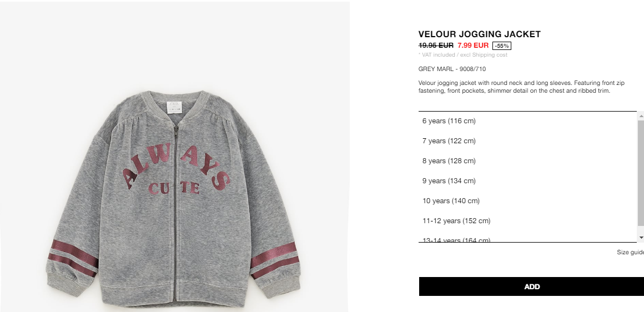Click the velour jacket description text

521,87
